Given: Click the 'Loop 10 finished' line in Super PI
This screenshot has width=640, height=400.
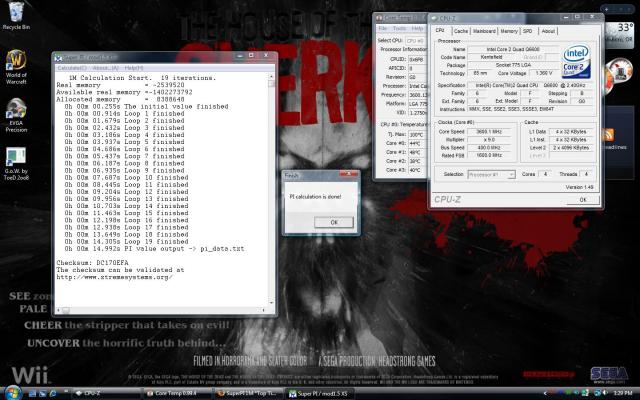Looking at the screenshot, I should pyautogui.click(x=127, y=178).
